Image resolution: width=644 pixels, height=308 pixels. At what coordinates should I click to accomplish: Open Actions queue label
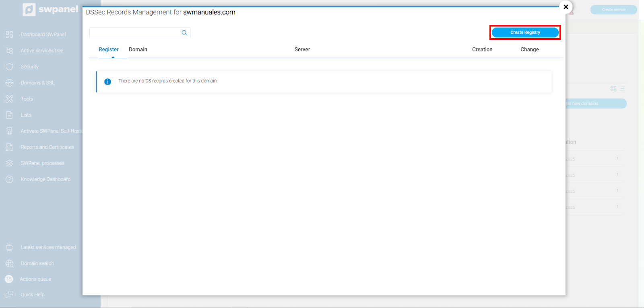point(35,279)
